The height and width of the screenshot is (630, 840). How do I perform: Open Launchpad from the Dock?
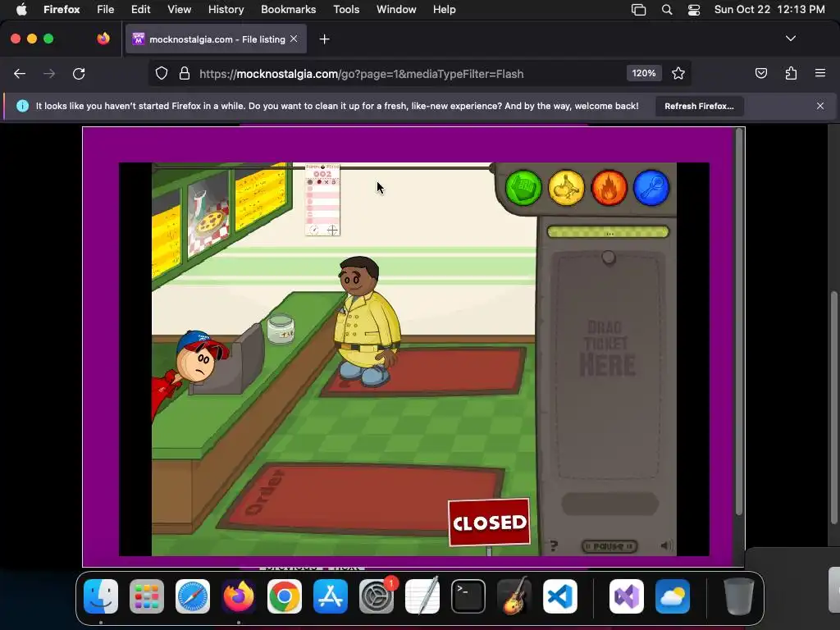[x=147, y=596]
